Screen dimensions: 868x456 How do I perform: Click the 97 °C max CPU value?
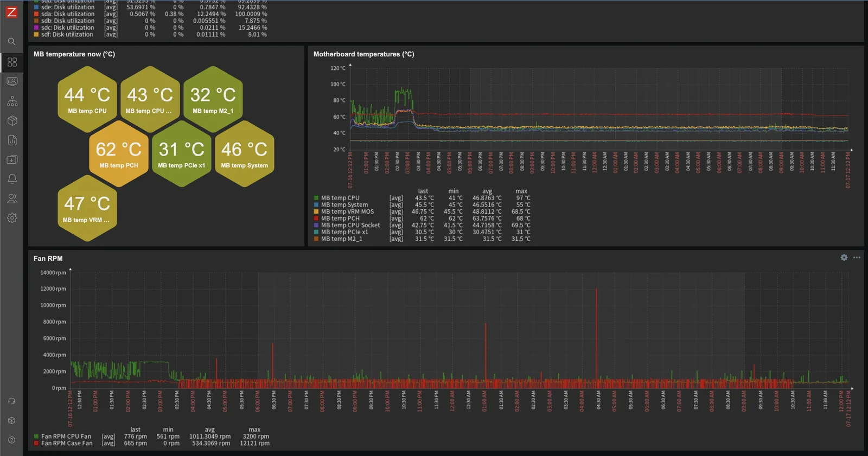coord(524,198)
